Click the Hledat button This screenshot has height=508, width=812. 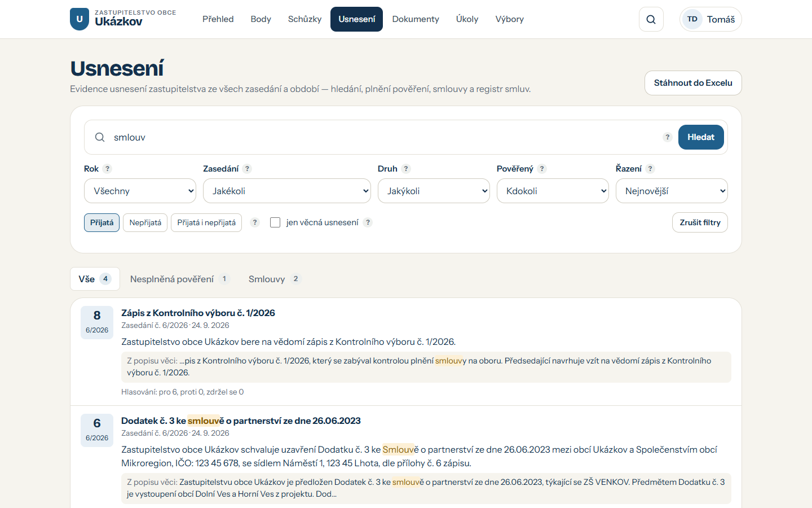701,137
